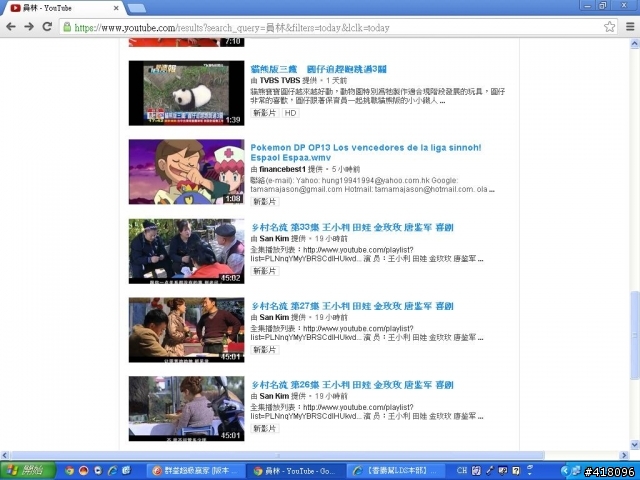Click the vertical scrollbar thumb
The width and height of the screenshot is (640, 480).
(635, 336)
